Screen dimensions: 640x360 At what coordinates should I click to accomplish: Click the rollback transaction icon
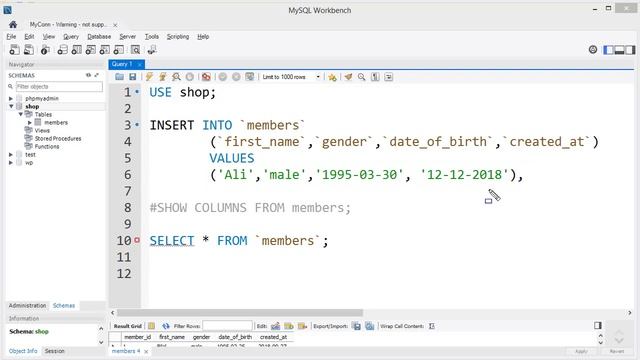pyautogui.click(x=236, y=77)
